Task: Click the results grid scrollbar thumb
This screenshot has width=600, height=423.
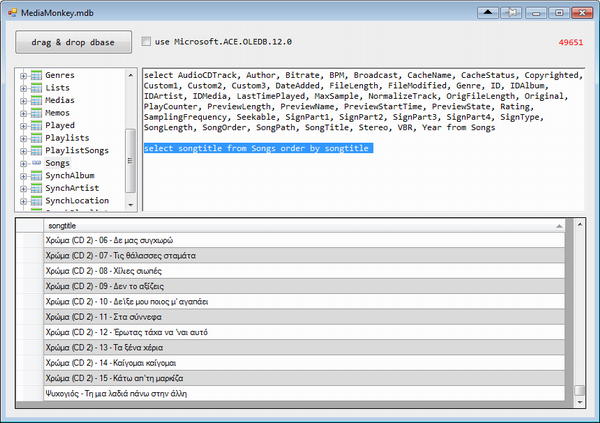Action: [580, 390]
